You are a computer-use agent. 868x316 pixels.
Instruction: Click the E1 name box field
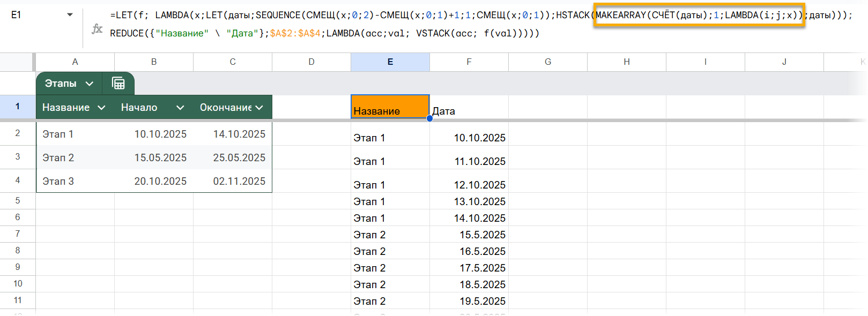(32, 15)
